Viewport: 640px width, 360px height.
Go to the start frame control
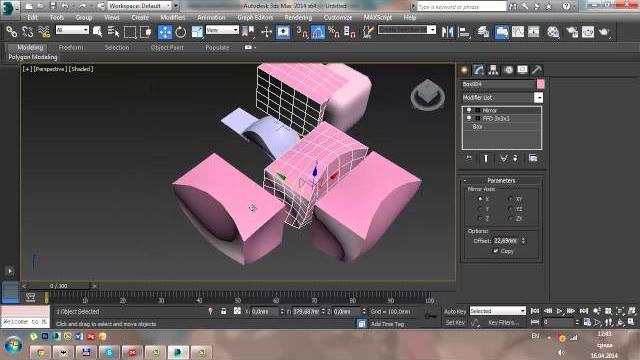click(535, 311)
